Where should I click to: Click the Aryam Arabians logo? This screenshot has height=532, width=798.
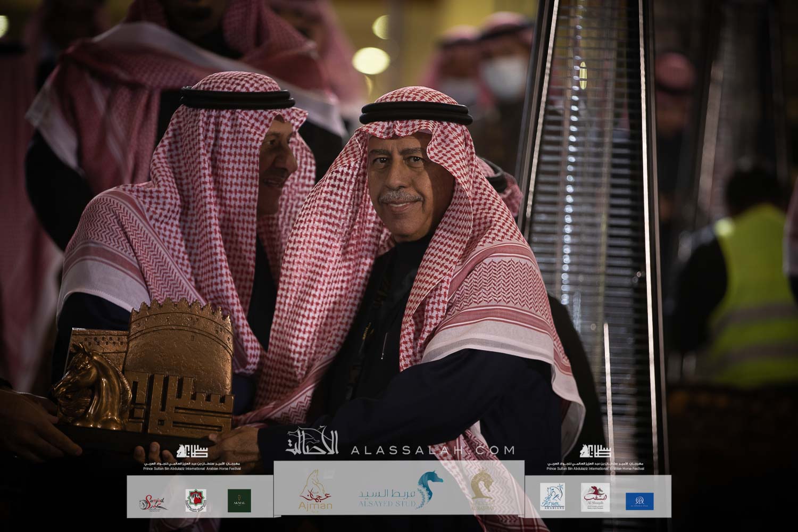click(552, 497)
